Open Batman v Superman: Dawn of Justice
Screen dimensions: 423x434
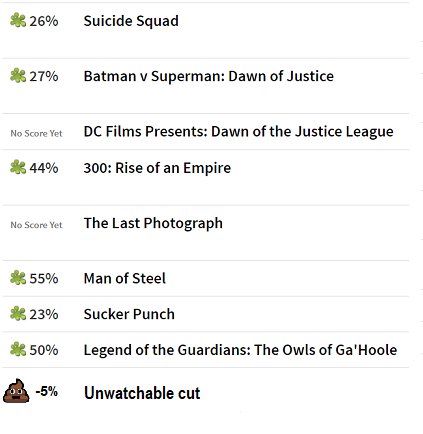[209, 76]
